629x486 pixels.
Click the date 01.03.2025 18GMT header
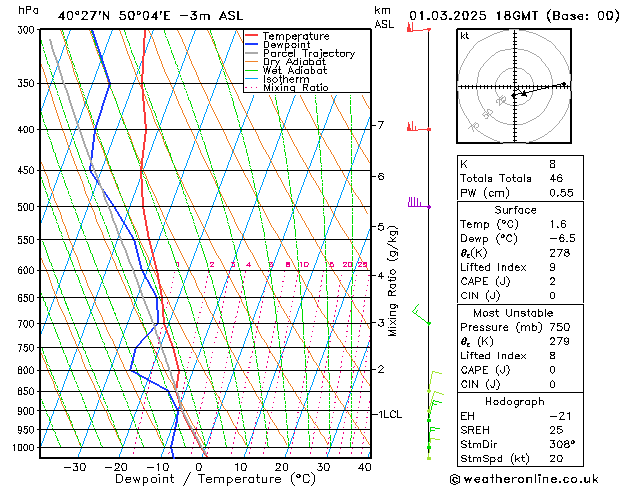point(473,16)
